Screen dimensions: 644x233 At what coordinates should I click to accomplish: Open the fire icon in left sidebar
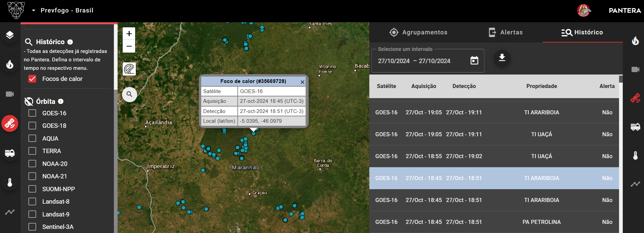10,64
